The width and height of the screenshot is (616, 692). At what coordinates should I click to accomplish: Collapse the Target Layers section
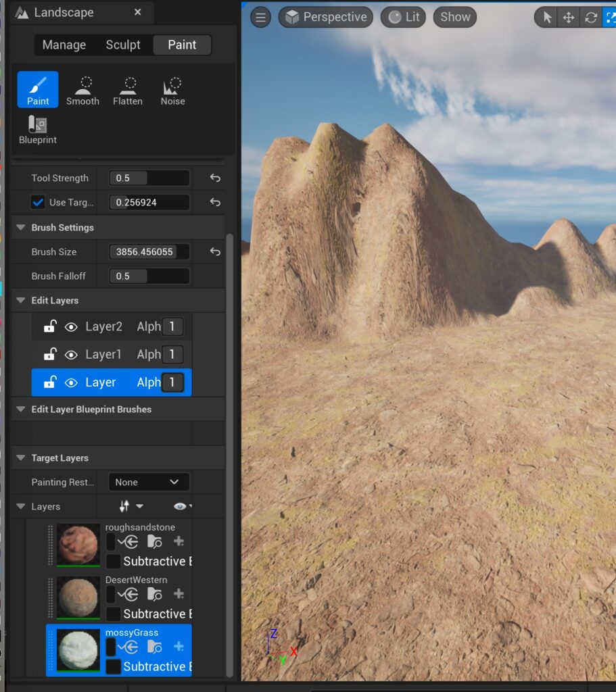21,458
